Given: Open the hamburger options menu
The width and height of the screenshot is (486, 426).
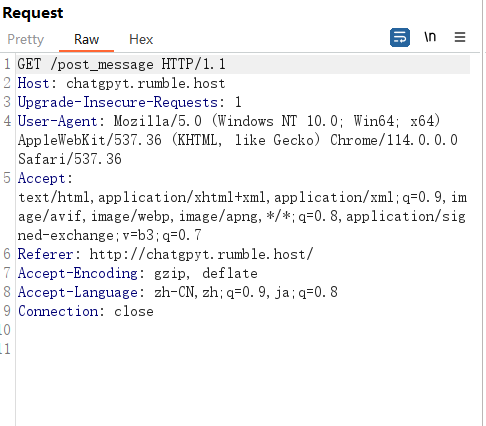Looking at the screenshot, I should [x=460, y=37].
